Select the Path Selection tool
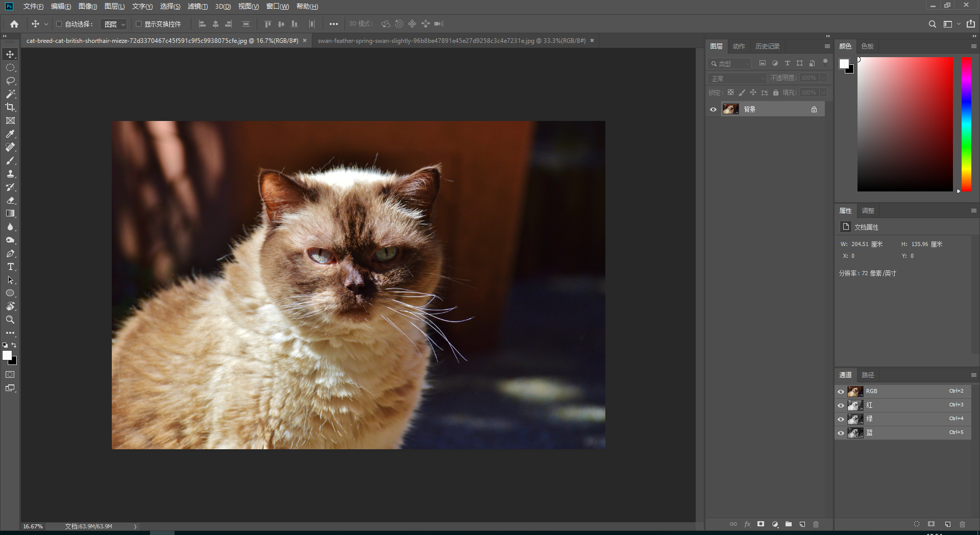Image resolution: width=980 pixels, height=535 pixels. click(10, 280)
